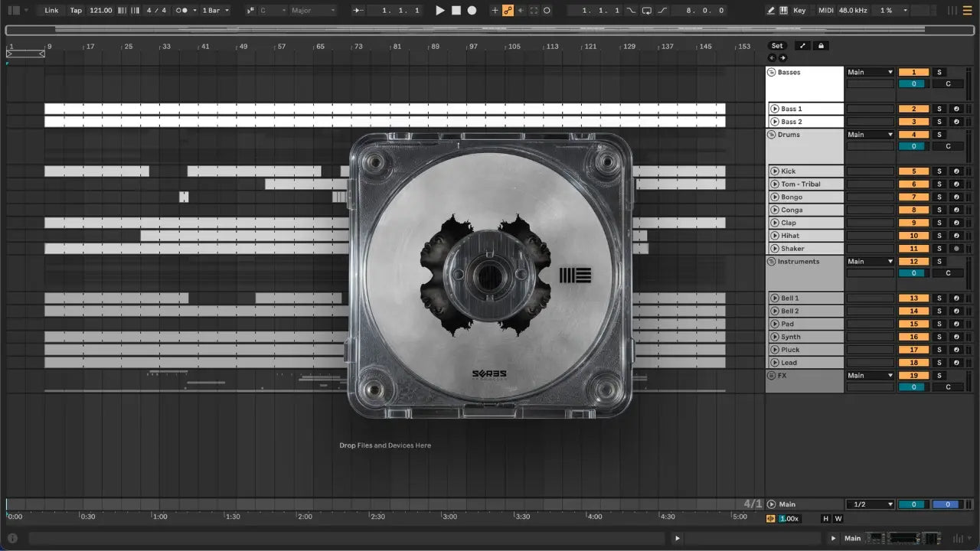This screenshot has height=551, width=980.
Task: Solo the Clap track
Action: pos(939,223)
